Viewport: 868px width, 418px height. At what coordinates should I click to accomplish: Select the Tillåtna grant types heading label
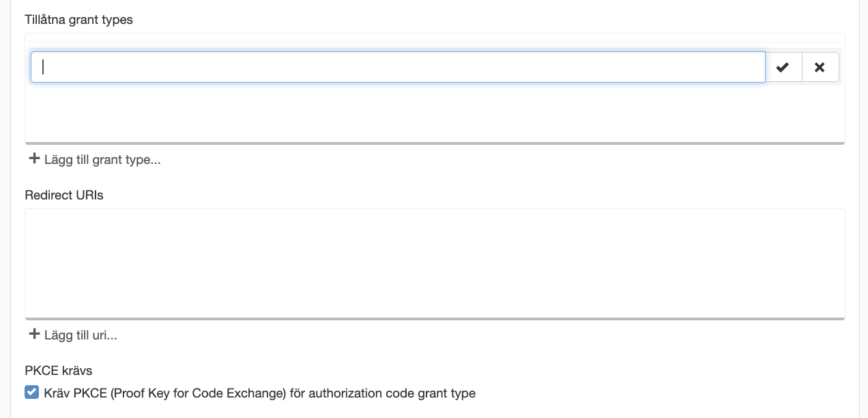[78, 20]
